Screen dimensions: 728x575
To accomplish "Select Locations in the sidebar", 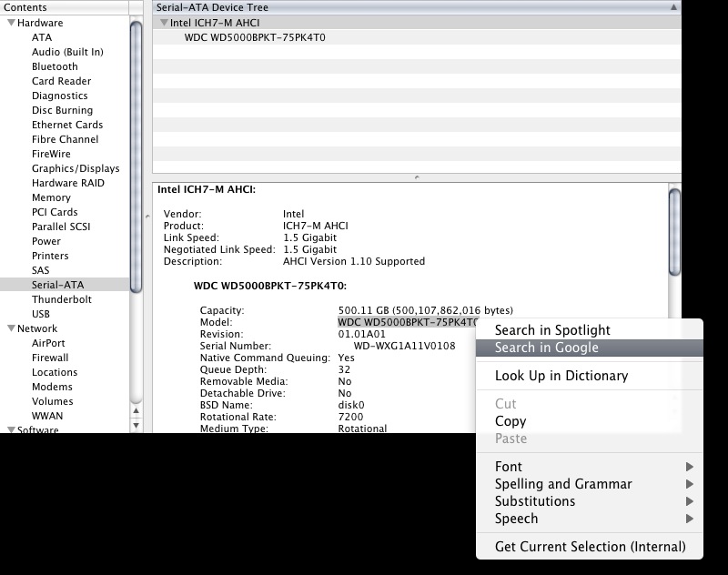I will (x=55, y=372).
